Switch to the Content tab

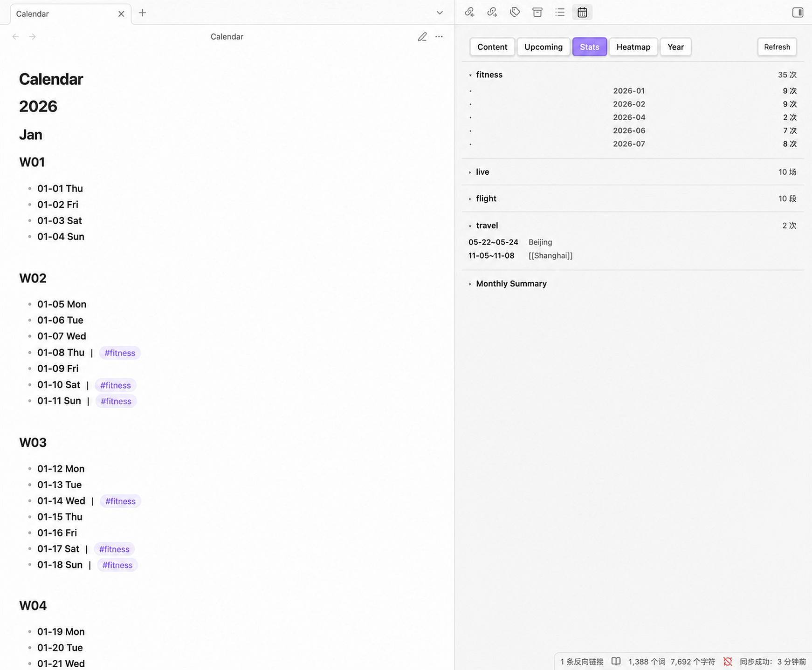click(492, 47)
